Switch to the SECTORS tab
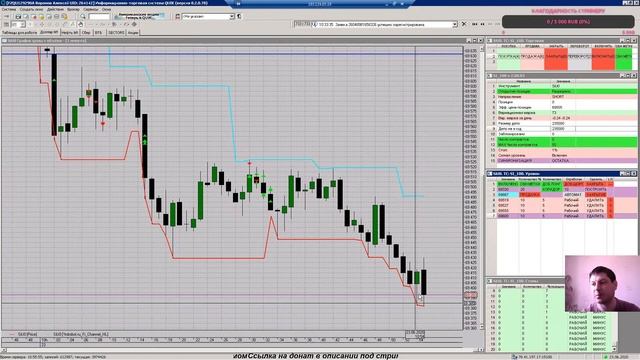The height and width of the screenshot is (360, 640). point(116,32)
